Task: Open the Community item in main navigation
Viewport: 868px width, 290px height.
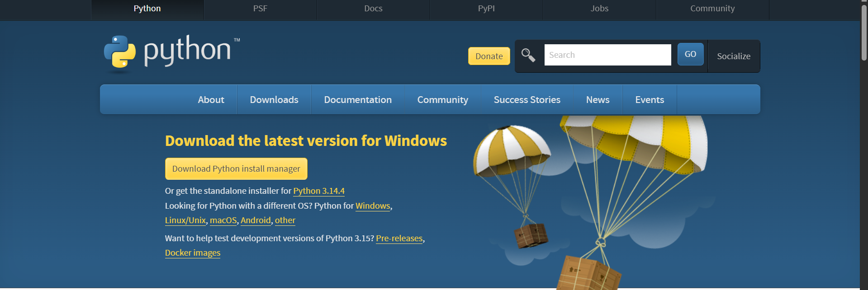Action: coord(442,99)
